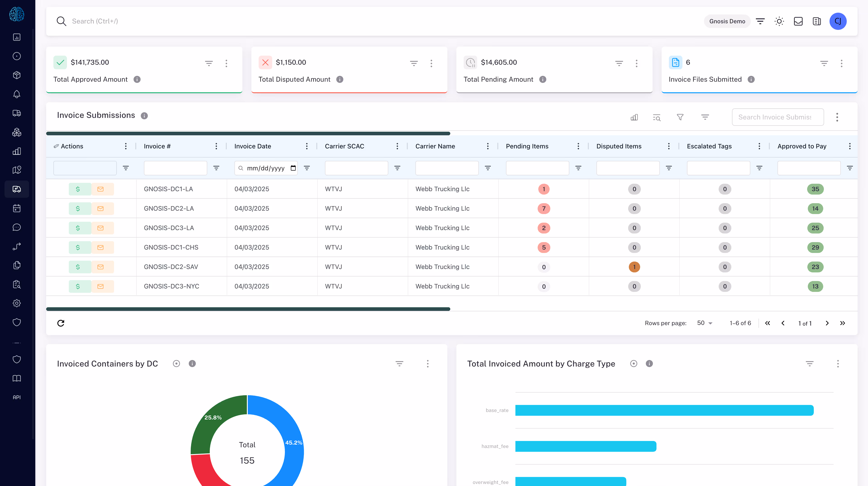Toggle the light/dark theme sun icon
Screen dimensions: 868x486
tap(779, 21)
